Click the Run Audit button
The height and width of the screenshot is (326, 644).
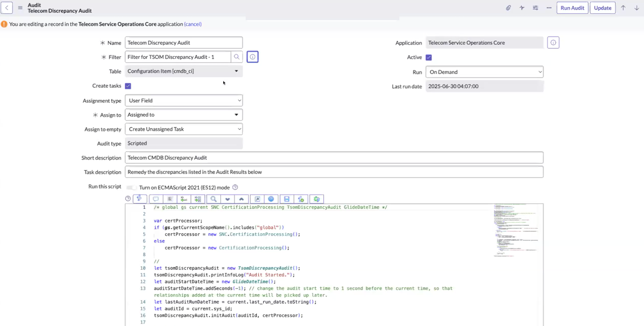pos(572,8)
